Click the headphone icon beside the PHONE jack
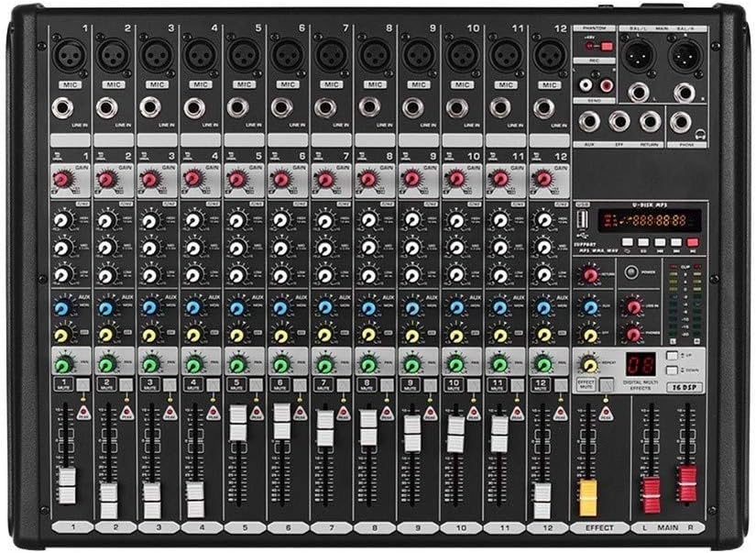Screen dimensions: 756x553 pyautogui.click(x=700, y=135)
